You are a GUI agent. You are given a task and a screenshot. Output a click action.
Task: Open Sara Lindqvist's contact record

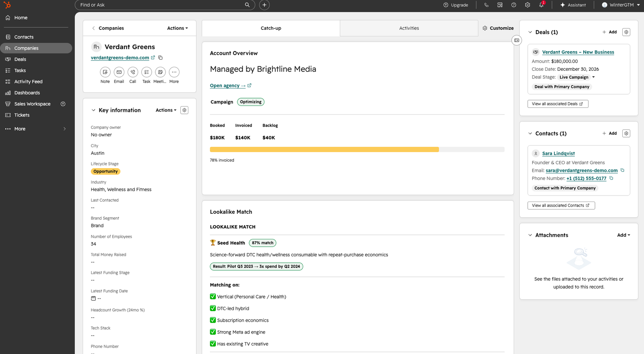tap(558, 153)
